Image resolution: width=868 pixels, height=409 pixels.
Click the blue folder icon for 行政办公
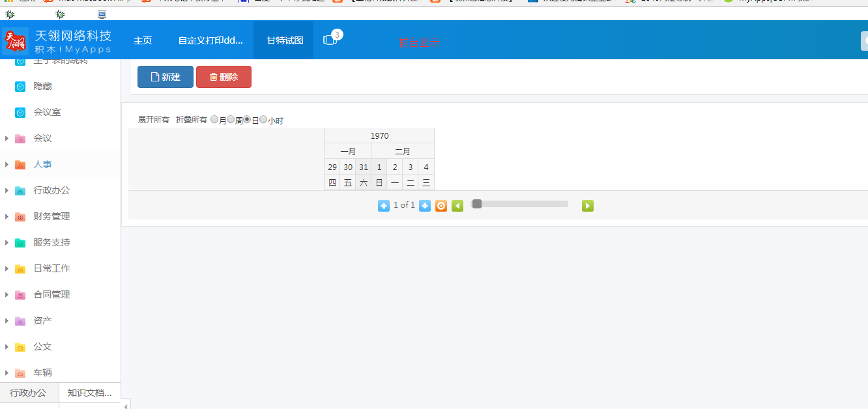[20, 190]
